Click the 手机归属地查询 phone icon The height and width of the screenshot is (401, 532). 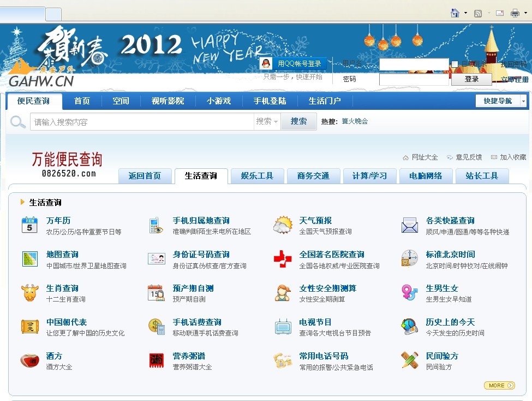pyautogui.click(x=156, y=225)
